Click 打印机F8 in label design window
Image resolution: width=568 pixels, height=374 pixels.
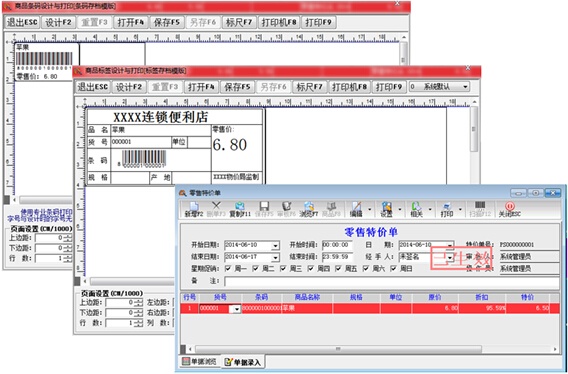click(x=350, y=87)
